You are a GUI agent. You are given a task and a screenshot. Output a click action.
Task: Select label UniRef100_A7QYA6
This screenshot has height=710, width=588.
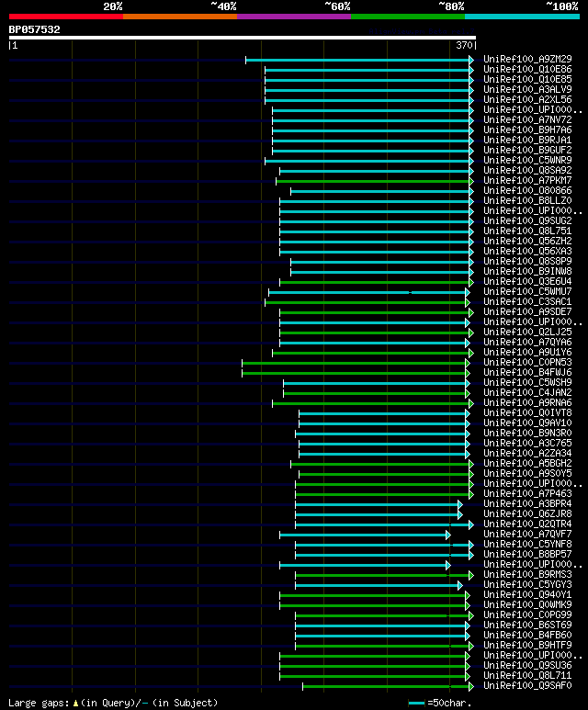point(527,343)
